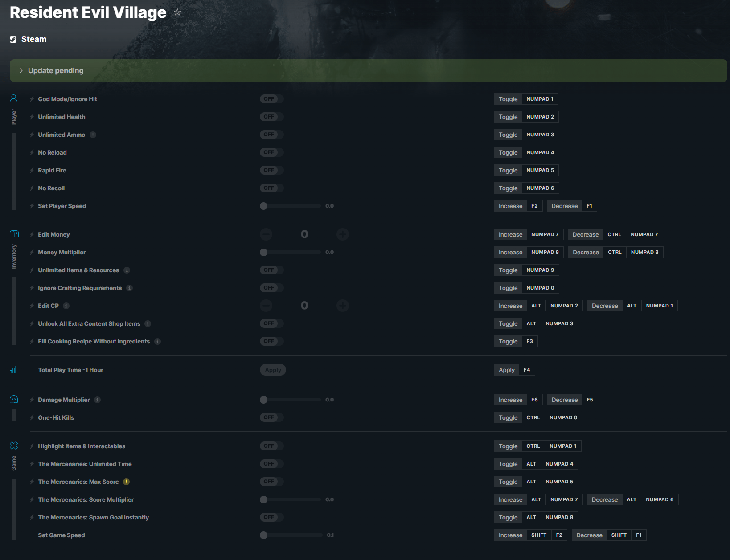The width and height of the screenshot is (730, 560).
Task: Click the Edit Money plus icon
Action: pyautogui.click(x=343, y=234)
